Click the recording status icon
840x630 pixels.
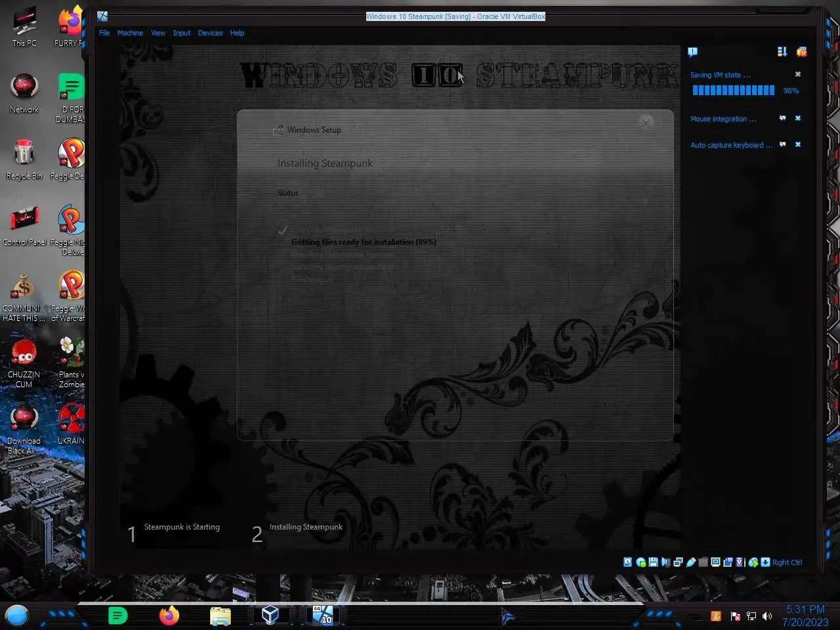(x=728, y=562)
